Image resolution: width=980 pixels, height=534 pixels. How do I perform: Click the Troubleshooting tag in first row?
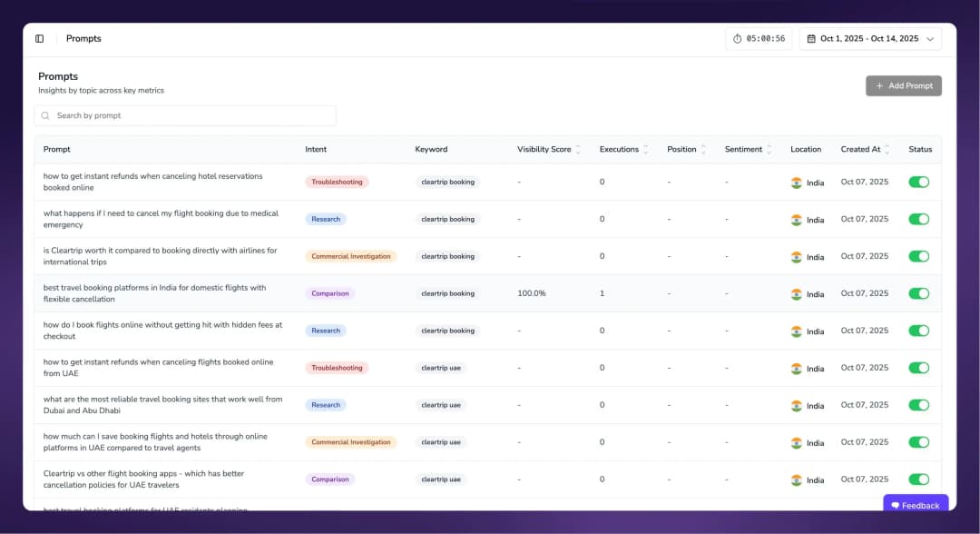[x=337, y=183]
